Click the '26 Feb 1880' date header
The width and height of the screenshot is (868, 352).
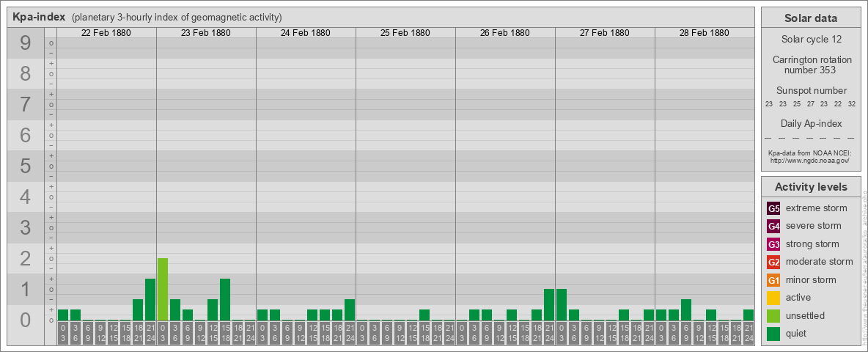pos(505,33)
